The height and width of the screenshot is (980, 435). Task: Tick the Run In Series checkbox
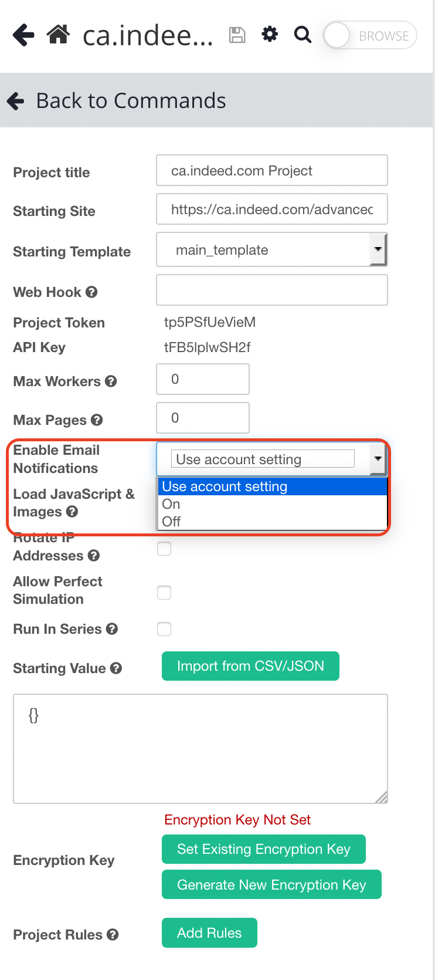[164, 629]
